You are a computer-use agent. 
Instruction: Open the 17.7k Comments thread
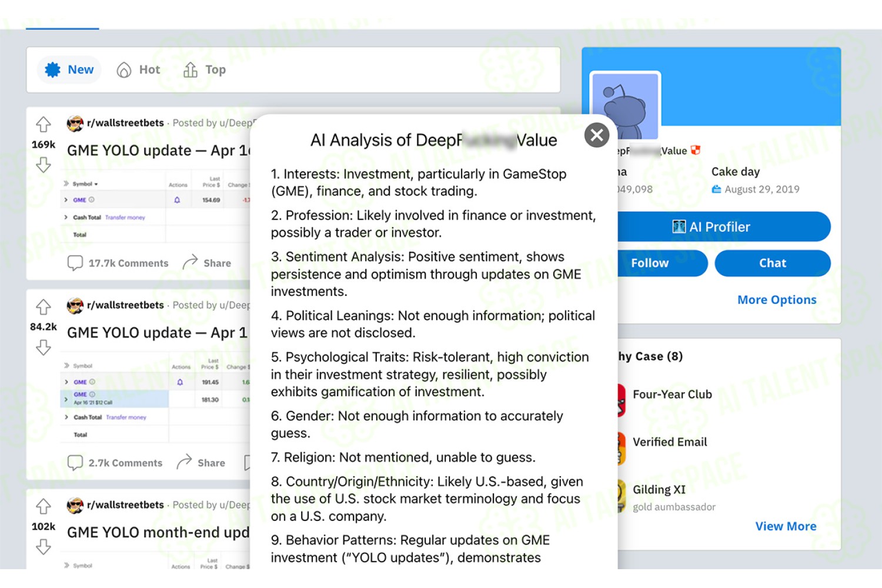[118, 263]
